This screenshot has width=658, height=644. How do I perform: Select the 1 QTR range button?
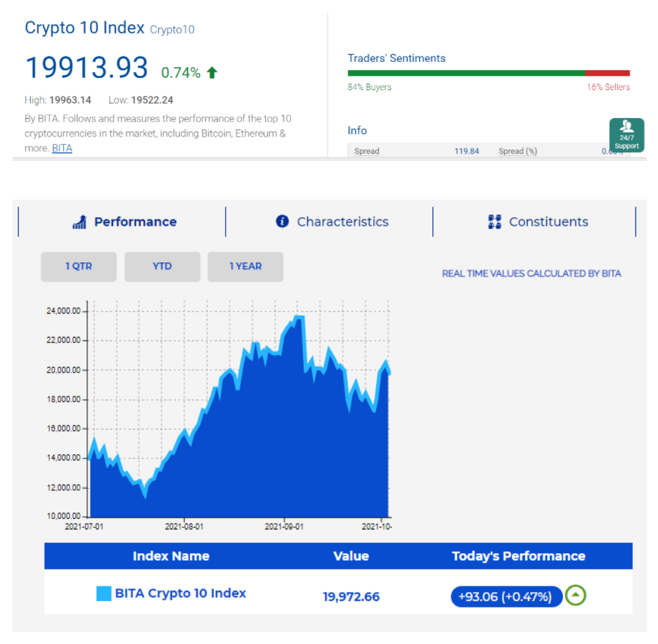click(x=79, y=266)
